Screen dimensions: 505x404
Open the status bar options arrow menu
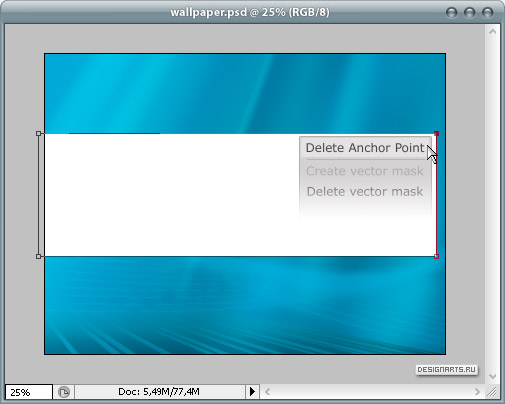[x=252, y=392]
